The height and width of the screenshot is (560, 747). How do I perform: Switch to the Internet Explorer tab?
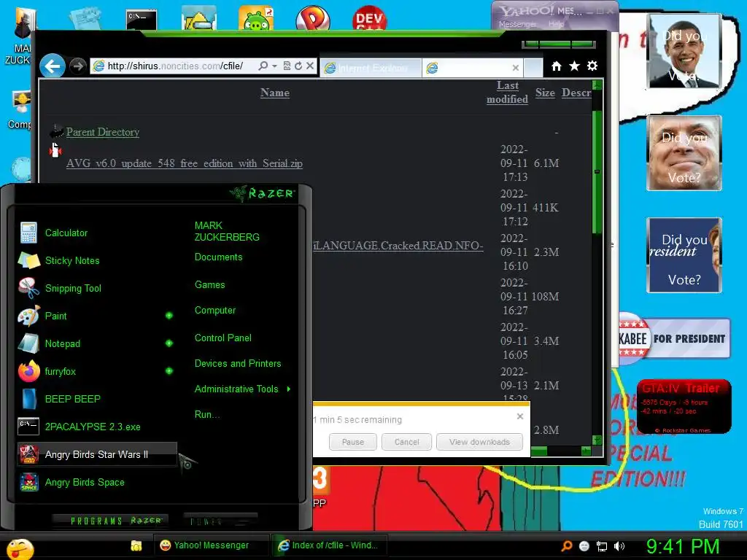[x=371, y=68]
